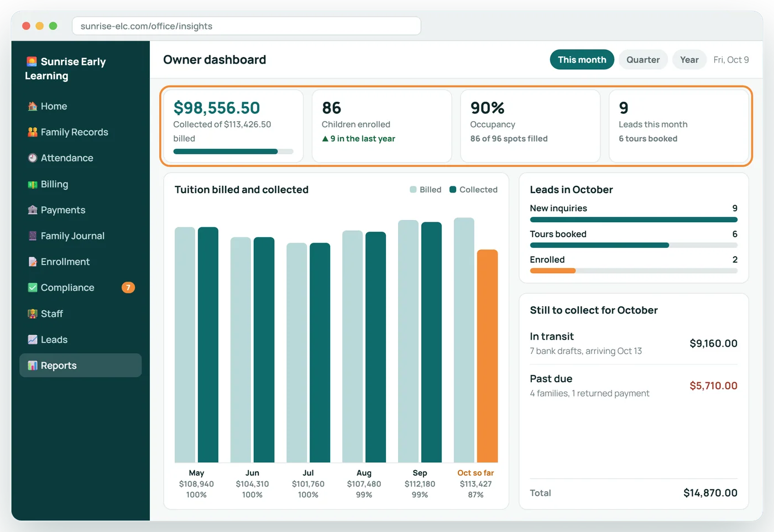774x532 pixels.
Task: Click the Compliance checkmark icon
Action: point(33,288)
